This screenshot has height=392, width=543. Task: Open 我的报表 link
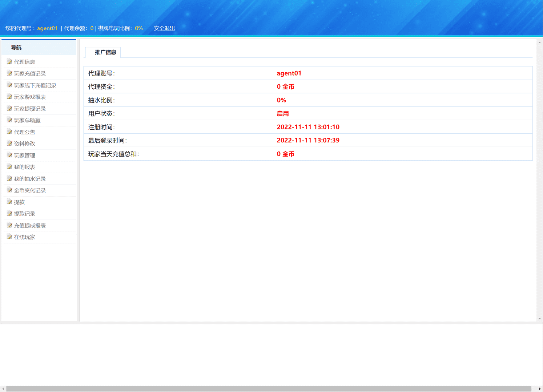(x=24, y=167)
